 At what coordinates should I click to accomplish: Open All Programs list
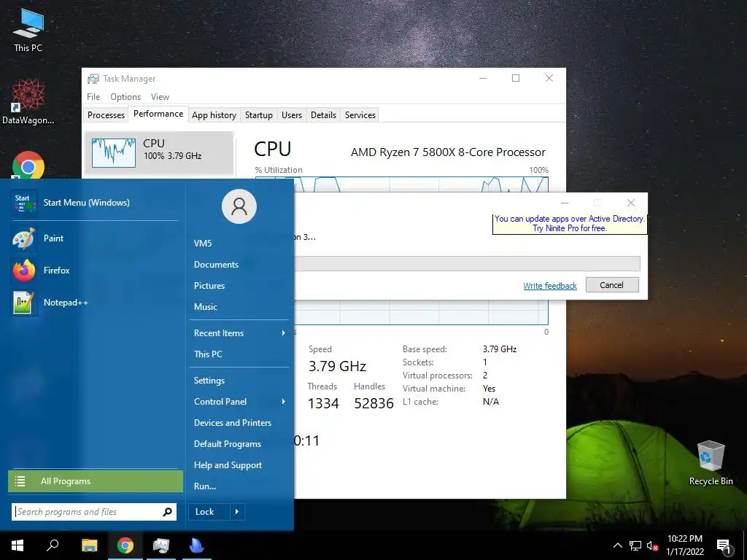tap(96, 481)
